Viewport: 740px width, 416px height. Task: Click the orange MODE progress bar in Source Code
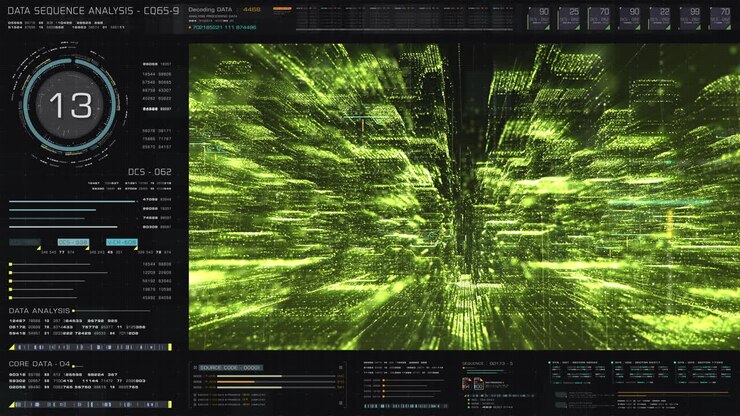[x=235, y=382]
